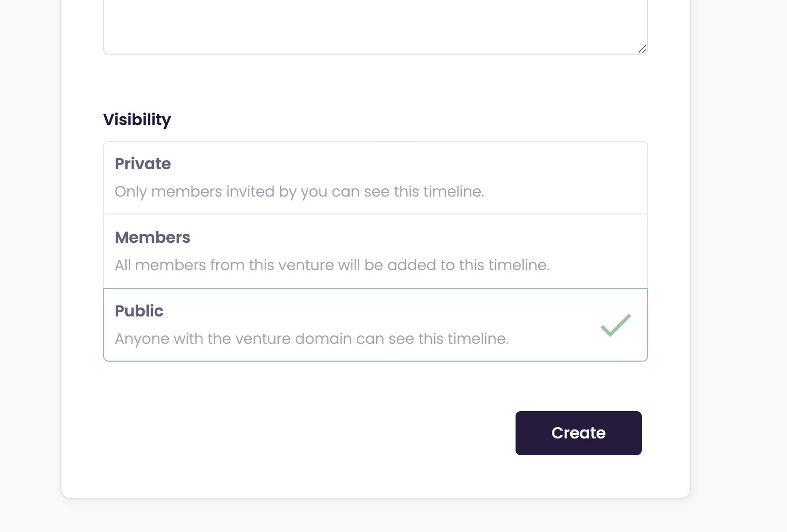787x532 pixels.
Task: Click the Public option description line
Action: pyautogui.click(x=311, y=339)
